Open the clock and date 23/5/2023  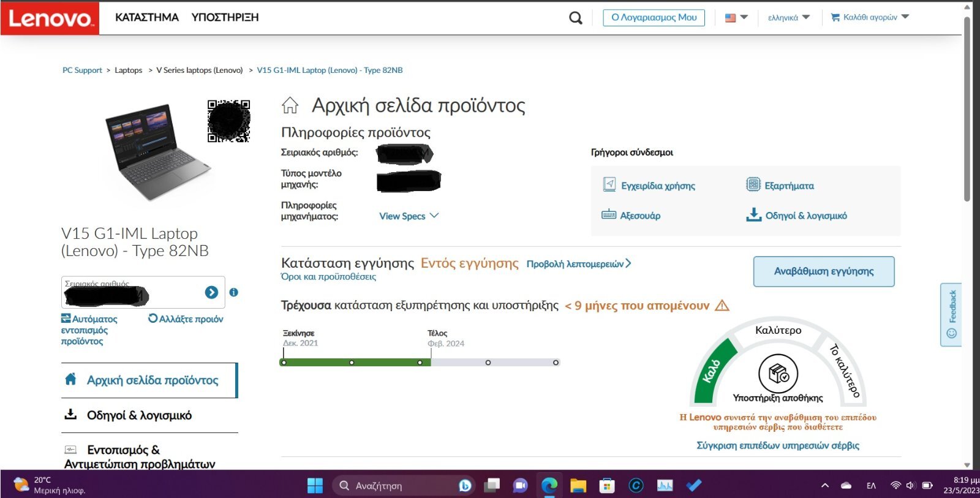(961, 485)
